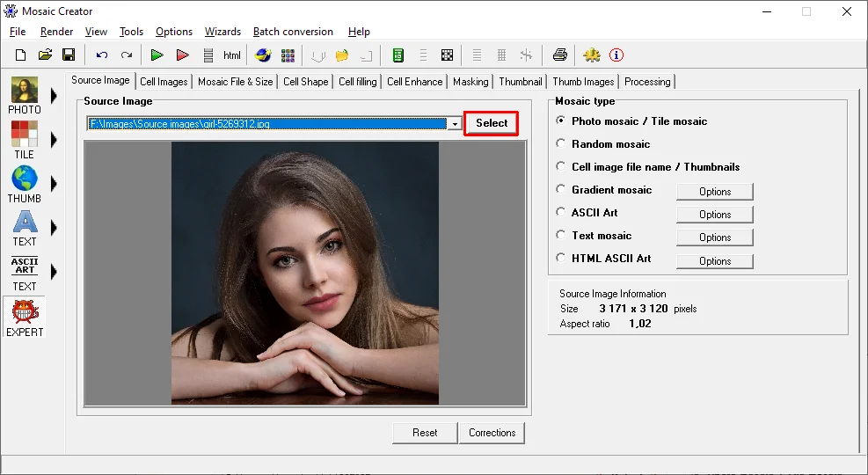Screen dimensions: 868x475
Task: Select Cell image file name / Thumbnails option
Action: pos(561,166)
